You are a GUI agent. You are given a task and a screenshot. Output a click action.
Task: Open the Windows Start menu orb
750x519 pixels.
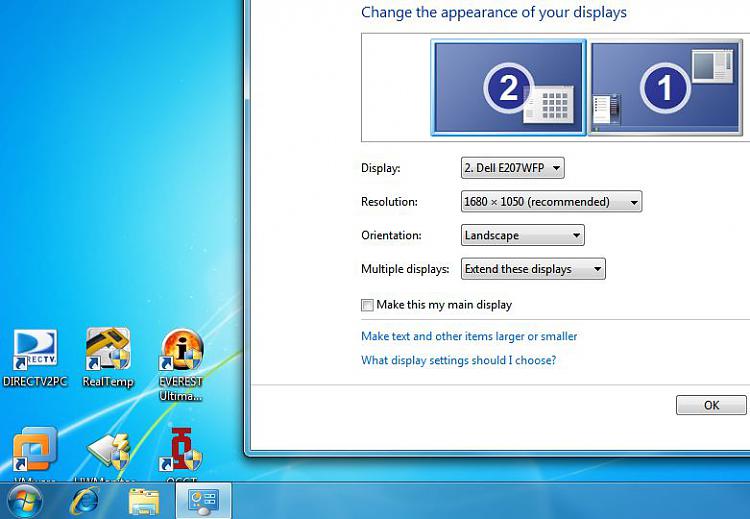(25, 501)
